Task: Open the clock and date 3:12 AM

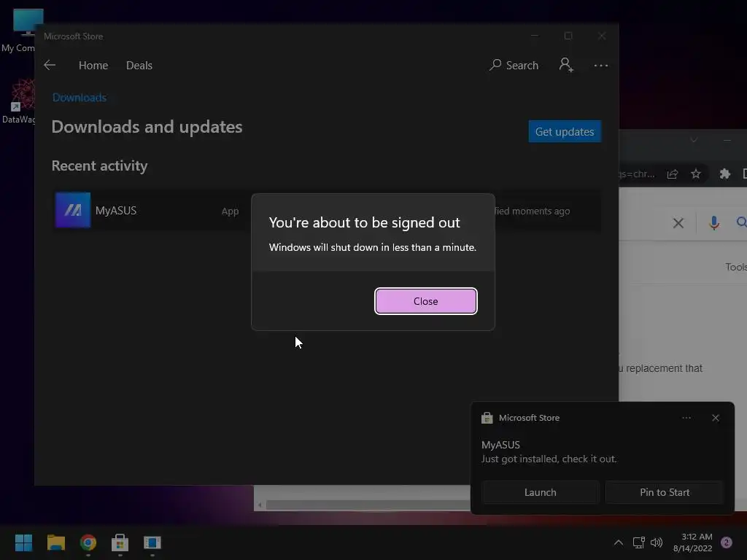Action: pos(693,542)
